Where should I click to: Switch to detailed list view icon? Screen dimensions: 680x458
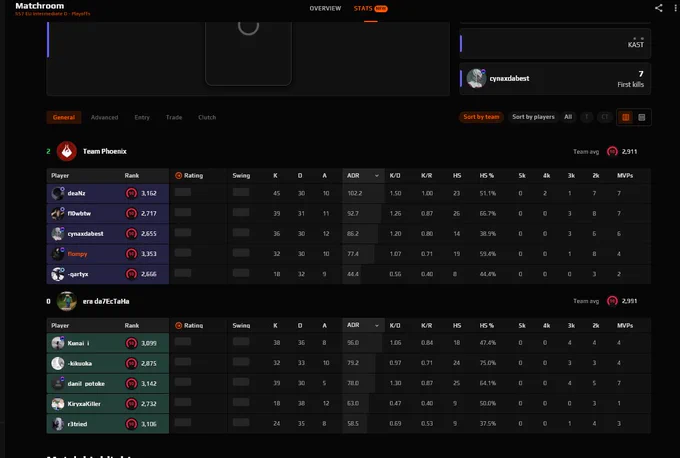642,117
